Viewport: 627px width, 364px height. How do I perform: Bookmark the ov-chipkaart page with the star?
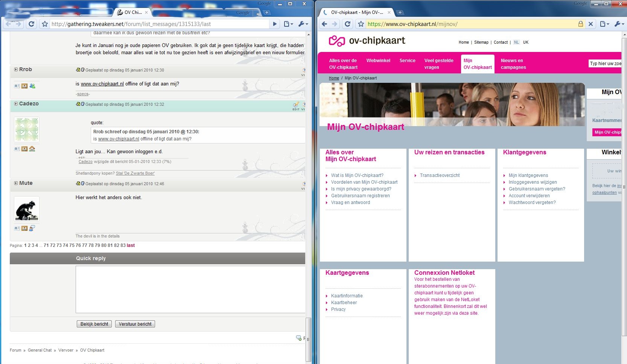point(361,24)
